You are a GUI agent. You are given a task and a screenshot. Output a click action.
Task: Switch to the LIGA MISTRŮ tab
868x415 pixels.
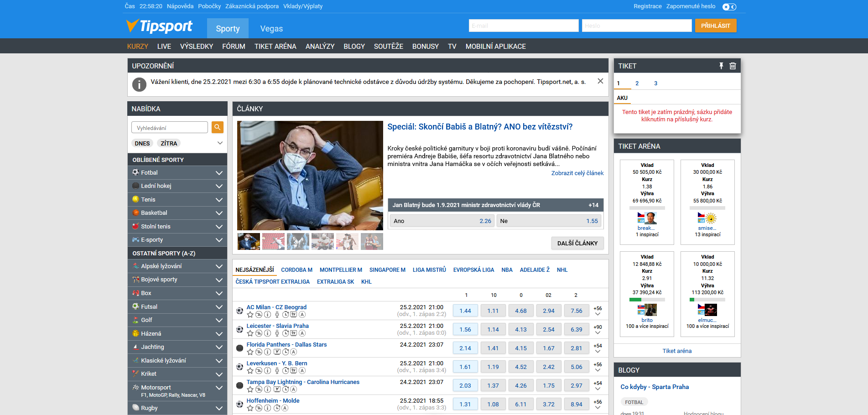429,270
